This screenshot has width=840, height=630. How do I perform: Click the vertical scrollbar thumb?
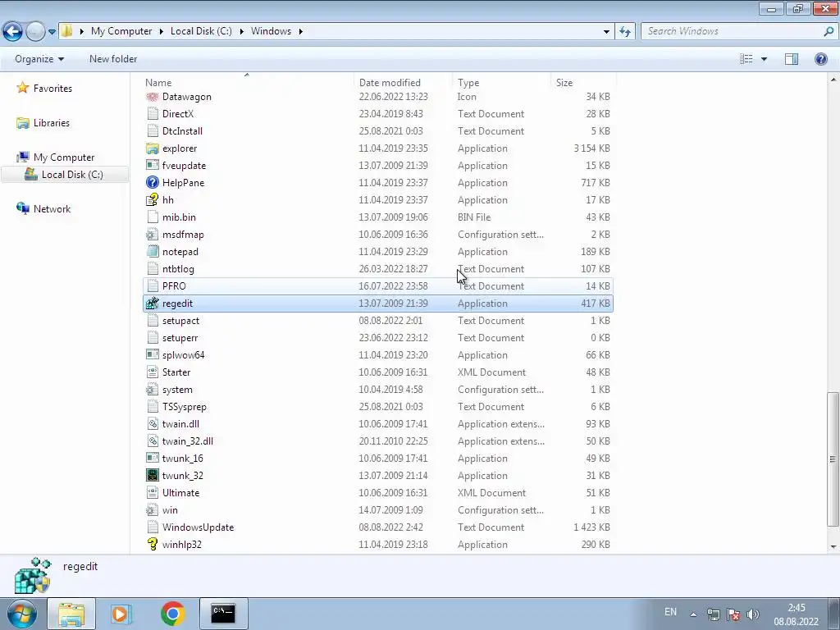(833, 459)
